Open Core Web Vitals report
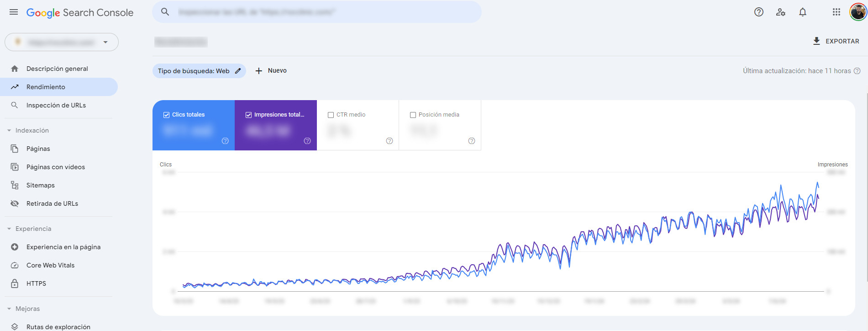Screen dimensions: 868x331 point(50,265)
